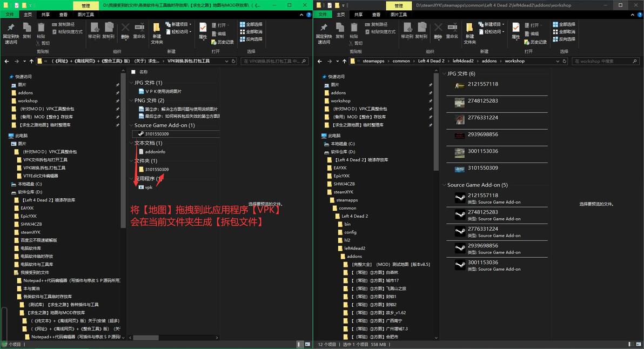Click 粘贴快捷方式 in right window ribbon
Viewport: 644px width, 349px height.
pos(380,32)
